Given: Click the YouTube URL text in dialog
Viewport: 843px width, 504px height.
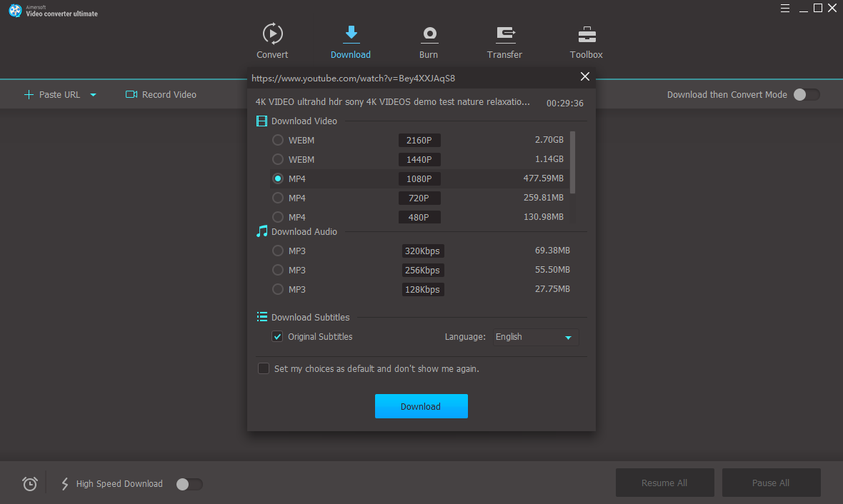Looking at the screenshot, I should click(x=353, y=79).
